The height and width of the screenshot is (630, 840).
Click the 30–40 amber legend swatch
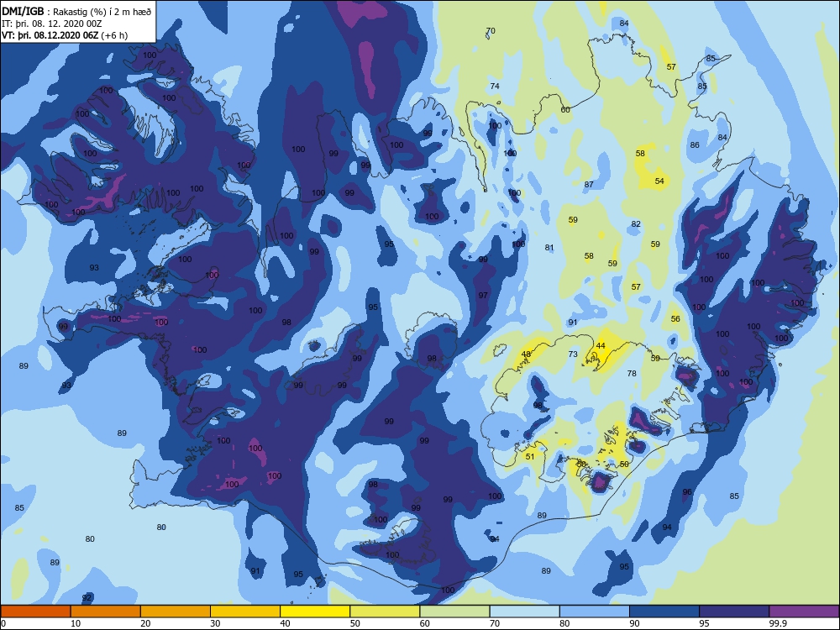pyautogui.click(x=245, y=612)
